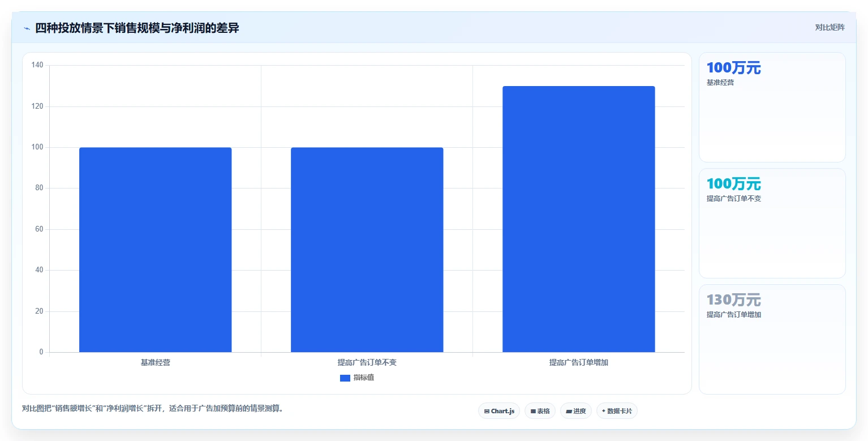The image size is (868, 441).
Task: Click the blue icon beside the panel title
Action: [27, 28]
